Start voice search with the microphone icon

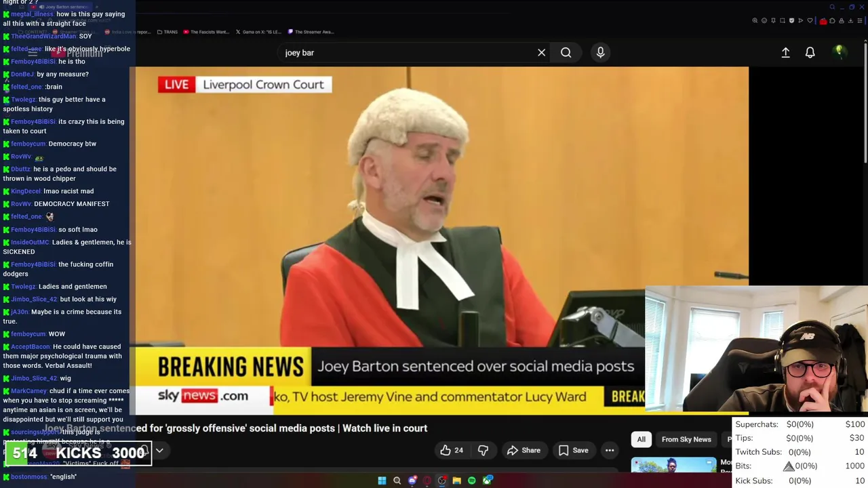click(600, 52)
